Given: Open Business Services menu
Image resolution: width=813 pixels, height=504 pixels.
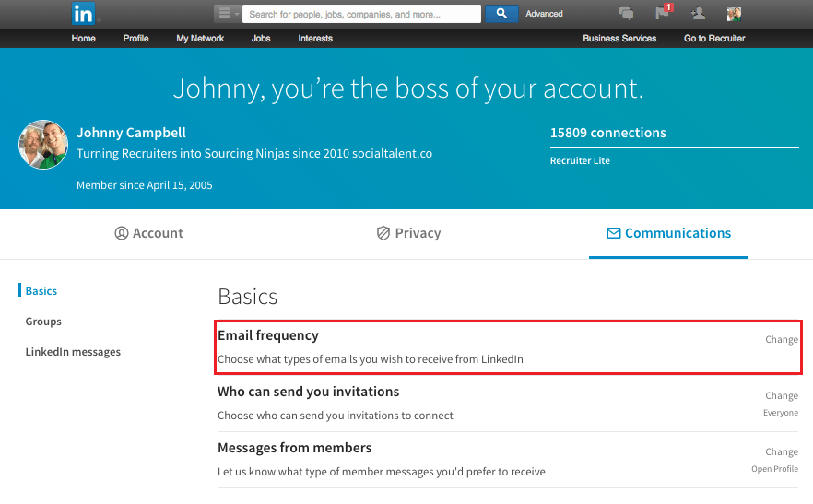Looking at the screenshot, I should tap(619, 39).
